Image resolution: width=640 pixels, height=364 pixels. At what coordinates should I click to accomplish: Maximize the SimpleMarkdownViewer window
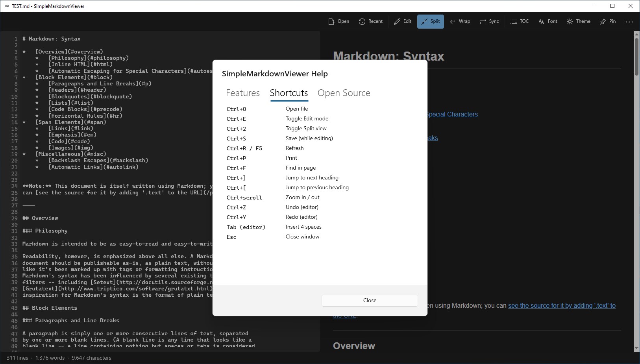(612, 6)
